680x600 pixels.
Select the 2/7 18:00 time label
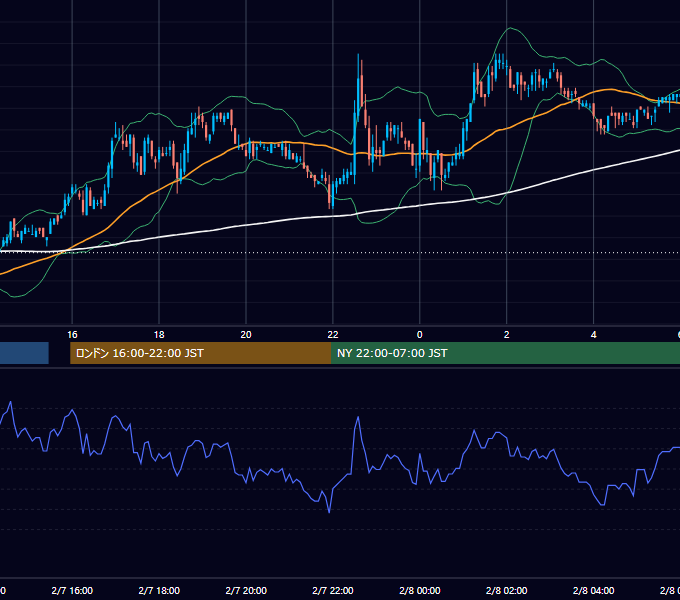tap(159, 590)
